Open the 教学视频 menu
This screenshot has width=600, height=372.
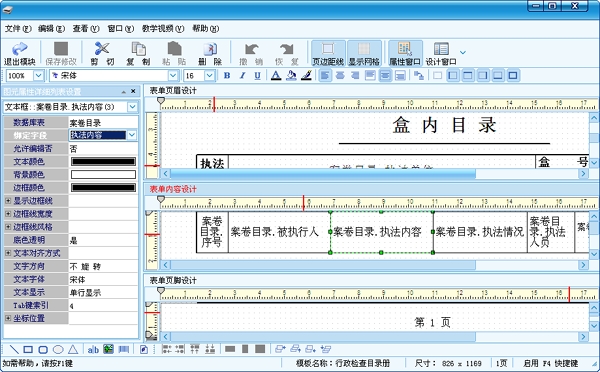tap(163, 29)
